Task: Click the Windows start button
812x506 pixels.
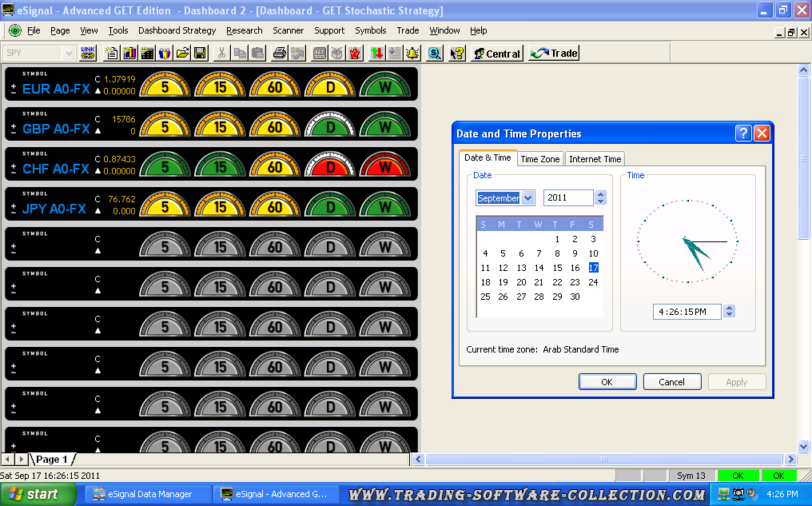Action: (32, 494)
